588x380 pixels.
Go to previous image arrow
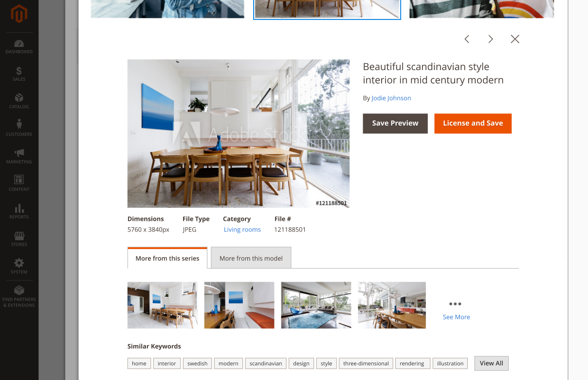click(467, 39)
